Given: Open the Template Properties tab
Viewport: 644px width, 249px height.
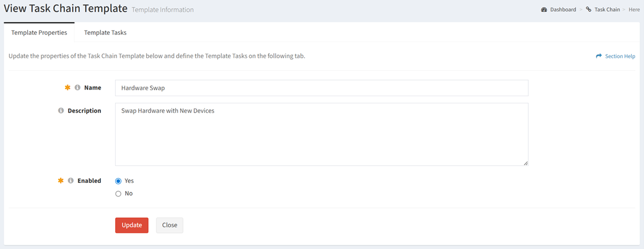Looking at the screenshot, I should (39, 33).
